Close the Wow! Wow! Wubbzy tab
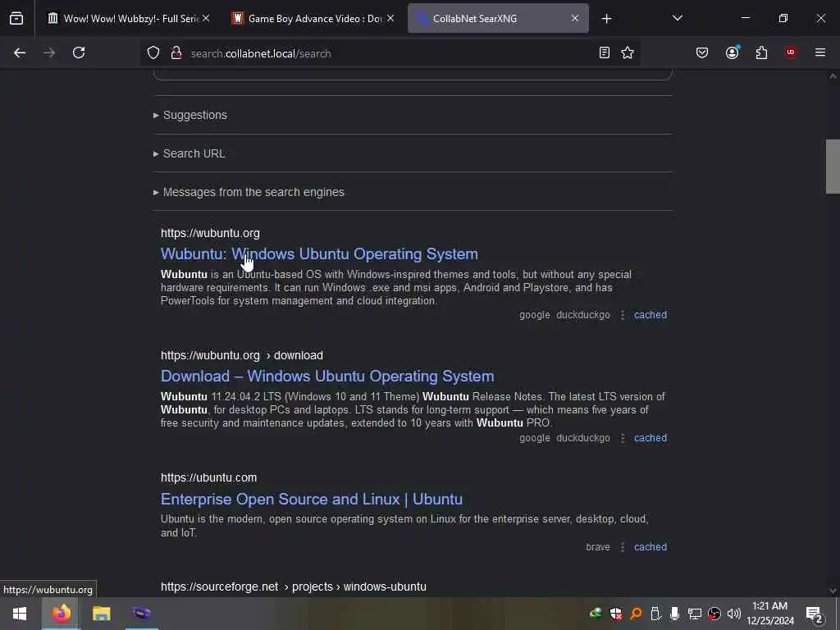840x630 pixels. [206, 19]
